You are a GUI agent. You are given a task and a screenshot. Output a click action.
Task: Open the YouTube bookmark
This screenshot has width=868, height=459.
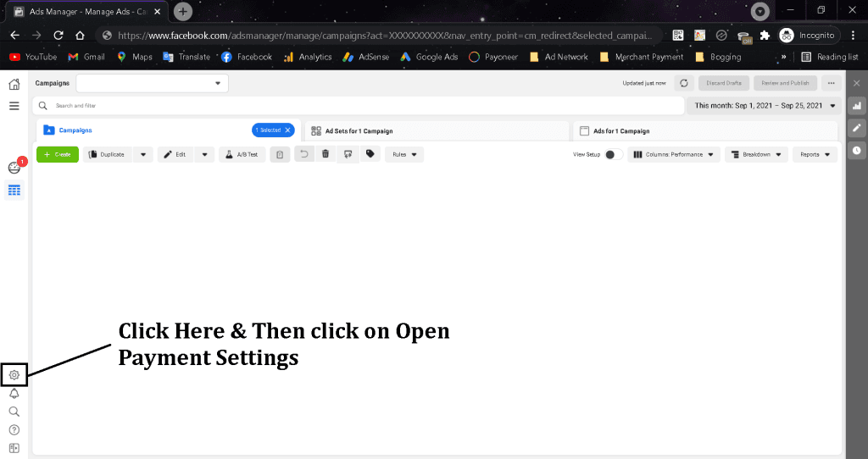33,57
